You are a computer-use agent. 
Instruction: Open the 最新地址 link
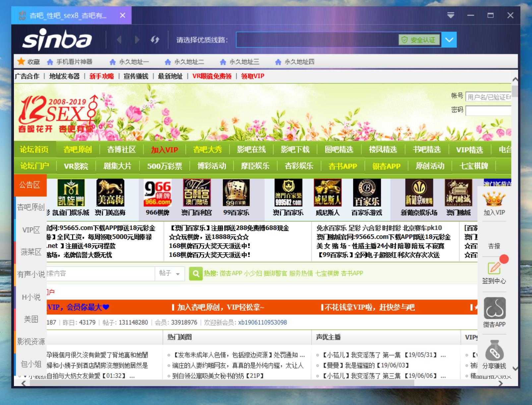170,76
